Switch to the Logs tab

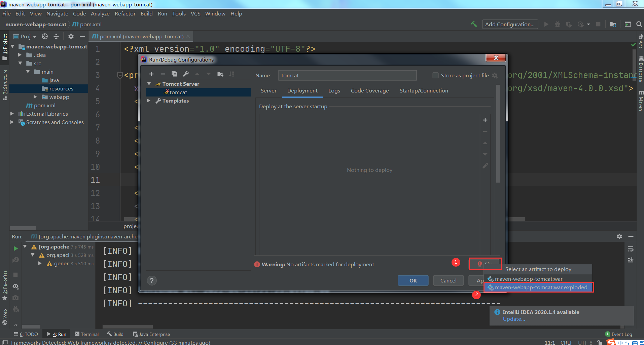tap(334, 90)
